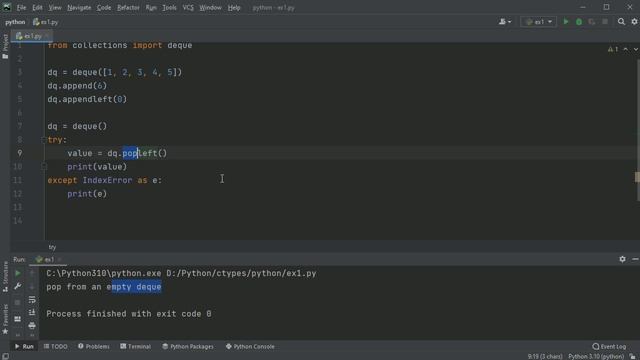The height and width of the screenshot is (360, 640).
Task: Open the Navigate menu
Action: (79, 8)
